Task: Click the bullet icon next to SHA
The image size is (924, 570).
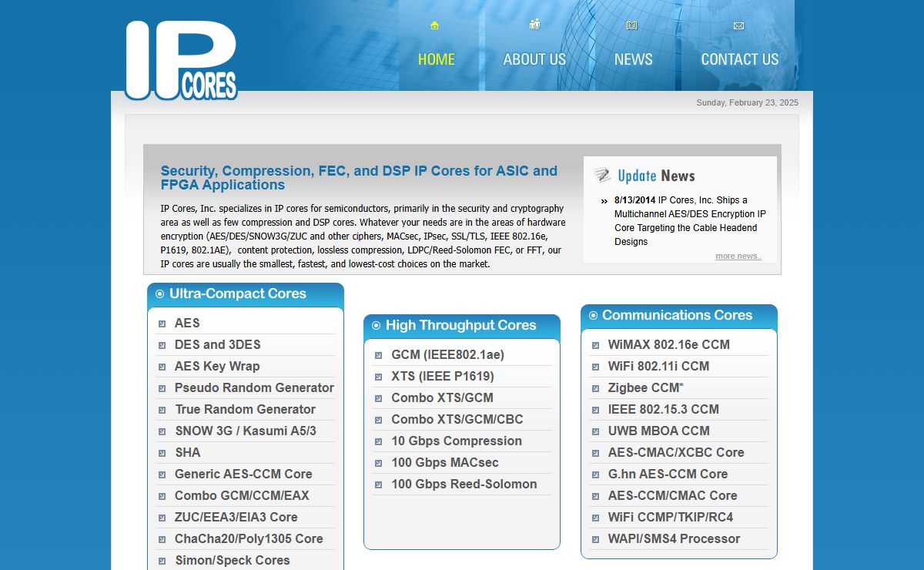Action: click(x=162, y=454)
